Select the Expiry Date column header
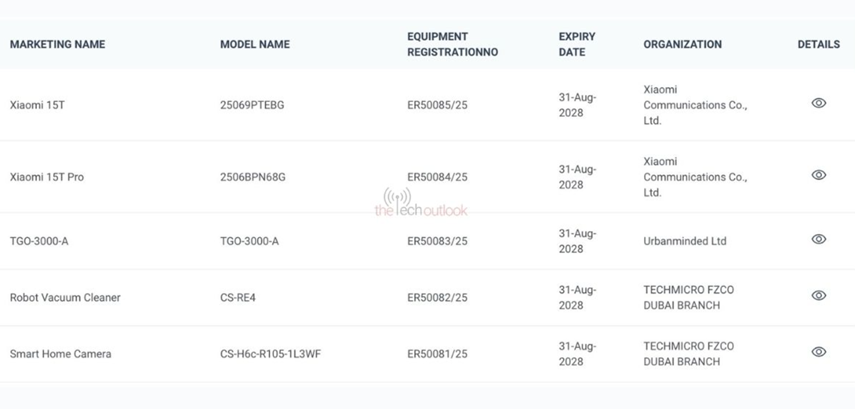The width and height of the screenshot is (855, 409). pyautogui.click(x=577, y=44)
